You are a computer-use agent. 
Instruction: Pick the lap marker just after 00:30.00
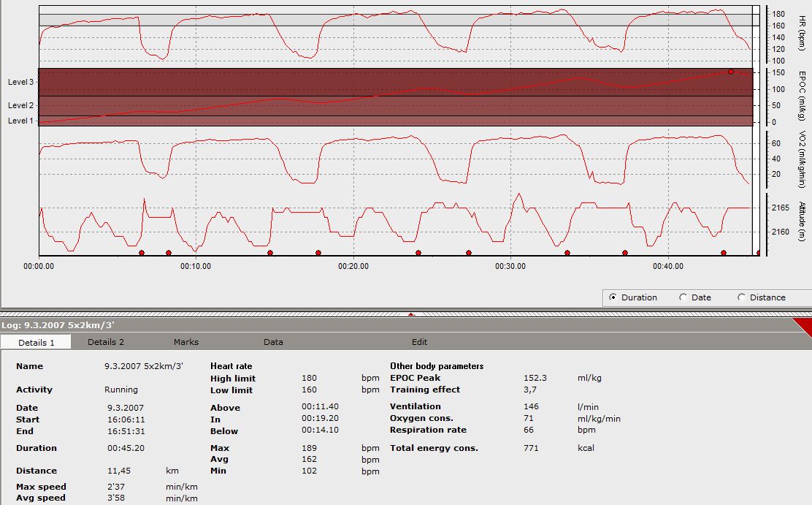pyautogui.click(x=567, y=253)
